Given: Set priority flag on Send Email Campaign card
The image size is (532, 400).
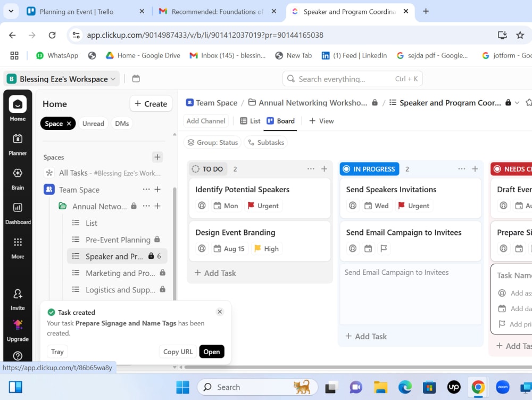Looking at the screenshot, I should [x=384, y=249].
